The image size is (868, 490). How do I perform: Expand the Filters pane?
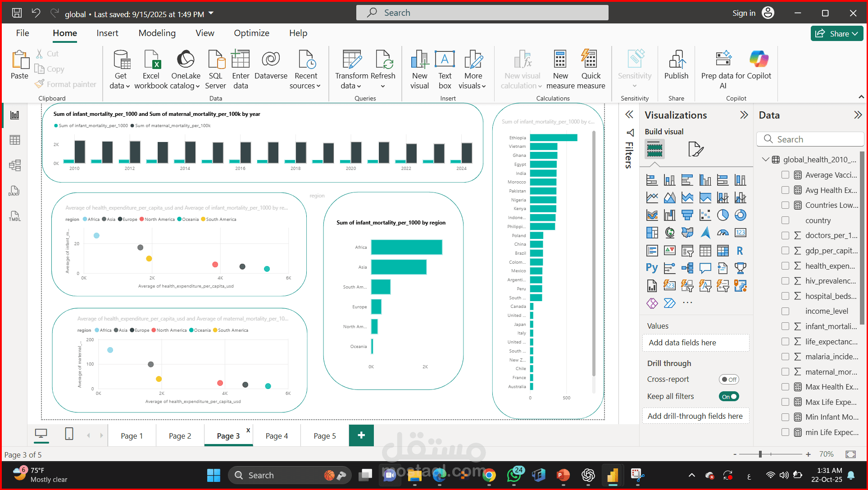tap(629, 115)
